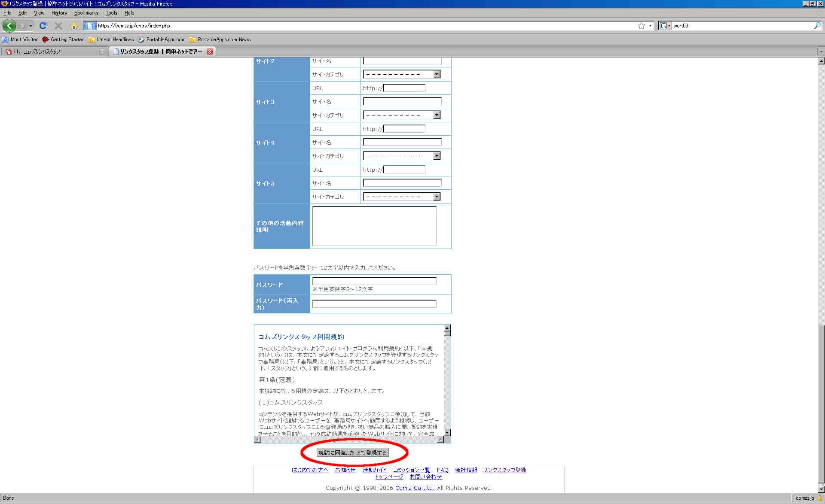Click the その他の活動内容説明 text area
The height and width of the screenshot is (504, 825).
tap(374, 226)
